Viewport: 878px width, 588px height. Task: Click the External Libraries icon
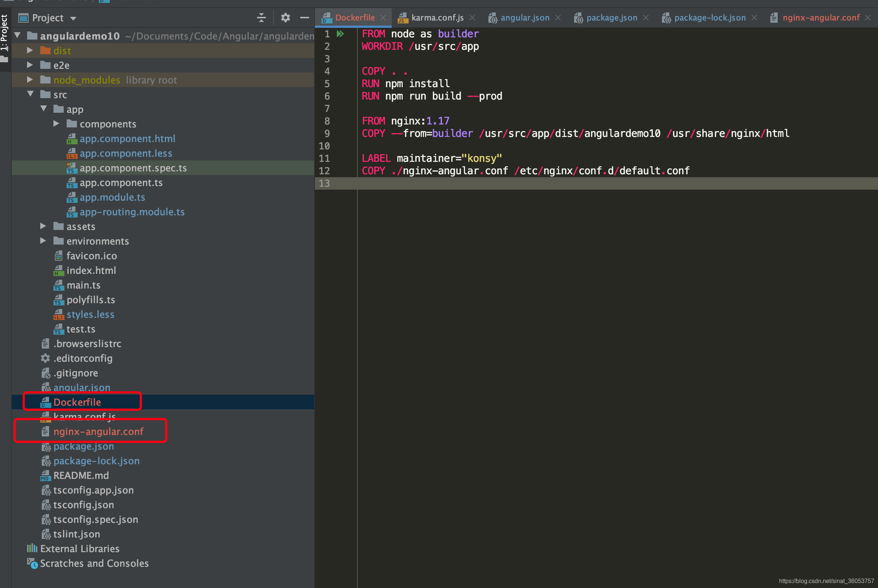32,548
